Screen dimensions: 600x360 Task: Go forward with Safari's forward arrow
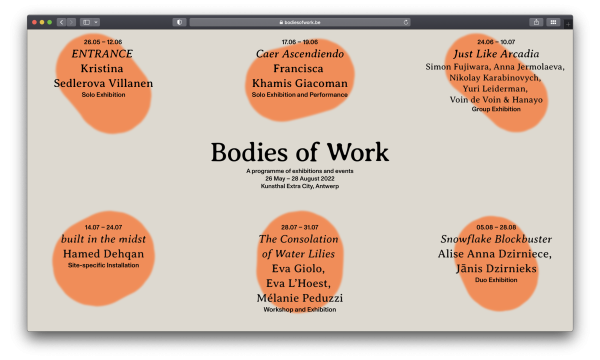pos(71,22)
